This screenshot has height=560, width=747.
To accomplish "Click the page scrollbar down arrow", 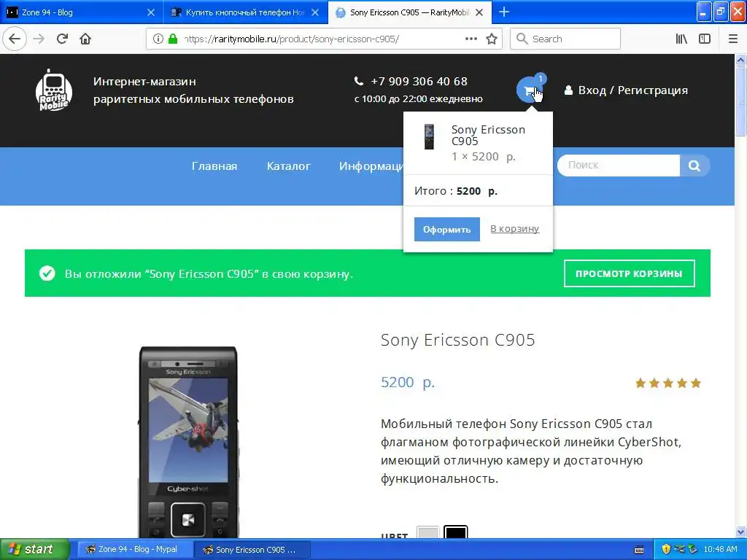I will pyautogui.click(x=740, y=532).
